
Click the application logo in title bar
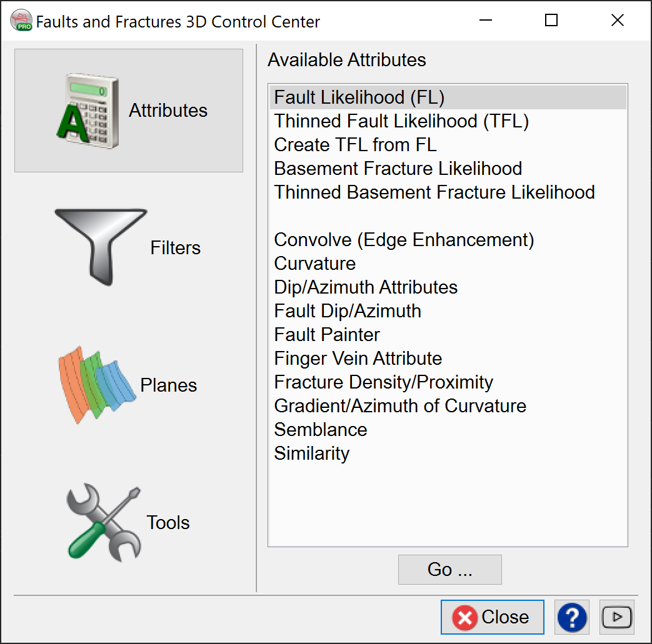click(x=21, y=21)
